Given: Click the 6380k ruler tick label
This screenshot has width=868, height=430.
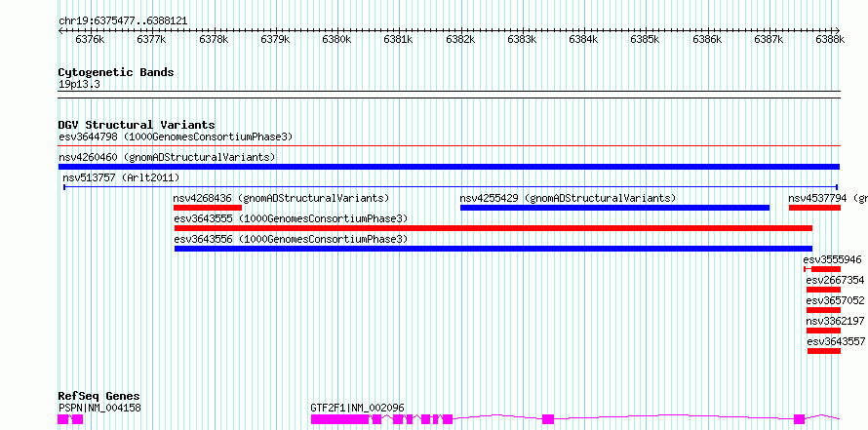Looking at the screenshot, I should tap(336, 40).
